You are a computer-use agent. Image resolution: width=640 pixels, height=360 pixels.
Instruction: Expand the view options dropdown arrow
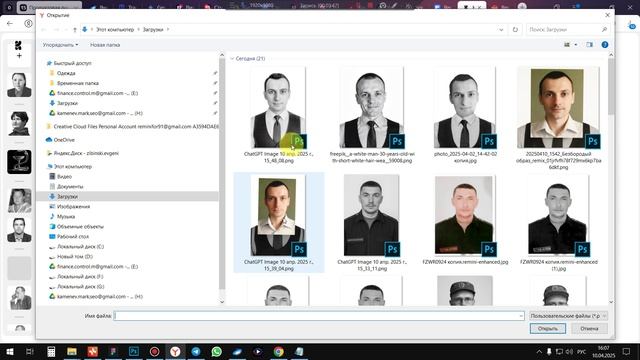[x=576, y=44]
